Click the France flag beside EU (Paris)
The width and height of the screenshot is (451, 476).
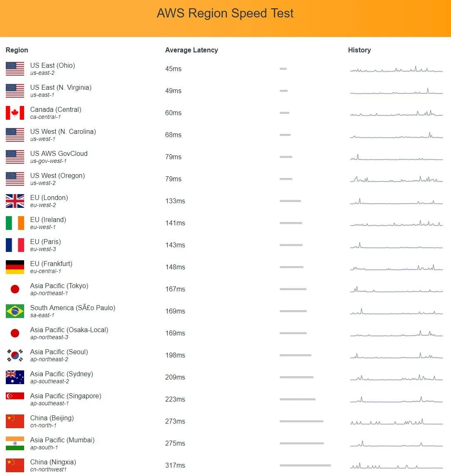coord(15,245)
